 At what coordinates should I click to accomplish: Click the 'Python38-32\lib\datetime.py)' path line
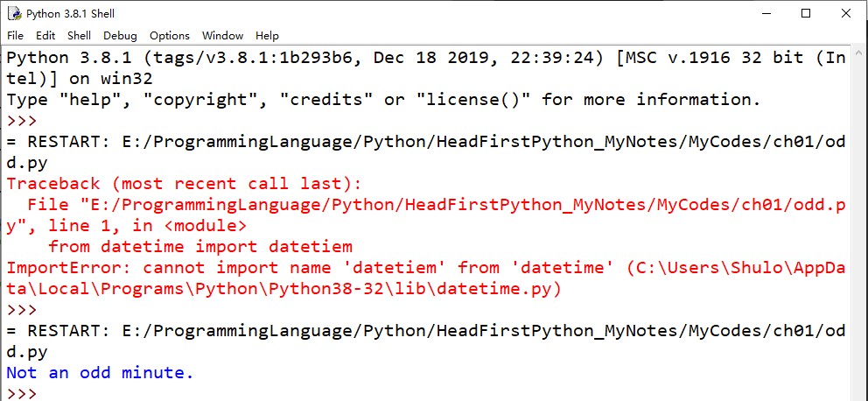point(283,289)
